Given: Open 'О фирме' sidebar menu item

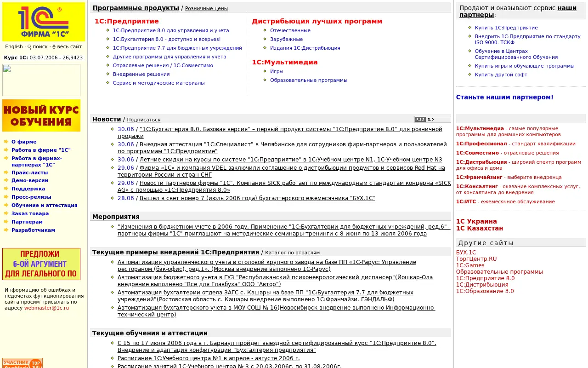Looking at the screenshot, I should tap(24, 142).
